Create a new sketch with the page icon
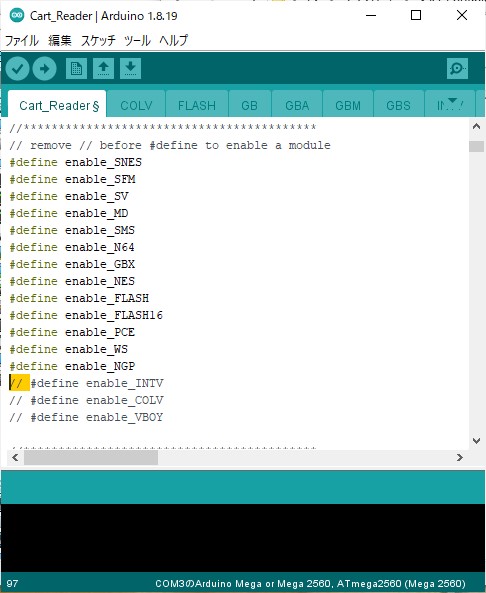Screen dimensions: 486x593 click(76, 68)
